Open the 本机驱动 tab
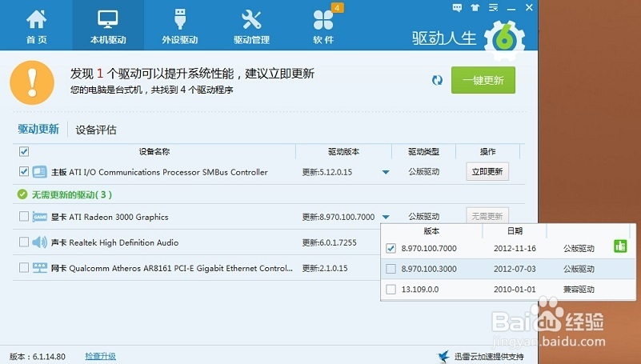Image resolution: width=641 pixels, height=364 pixels. pos(108,26)
